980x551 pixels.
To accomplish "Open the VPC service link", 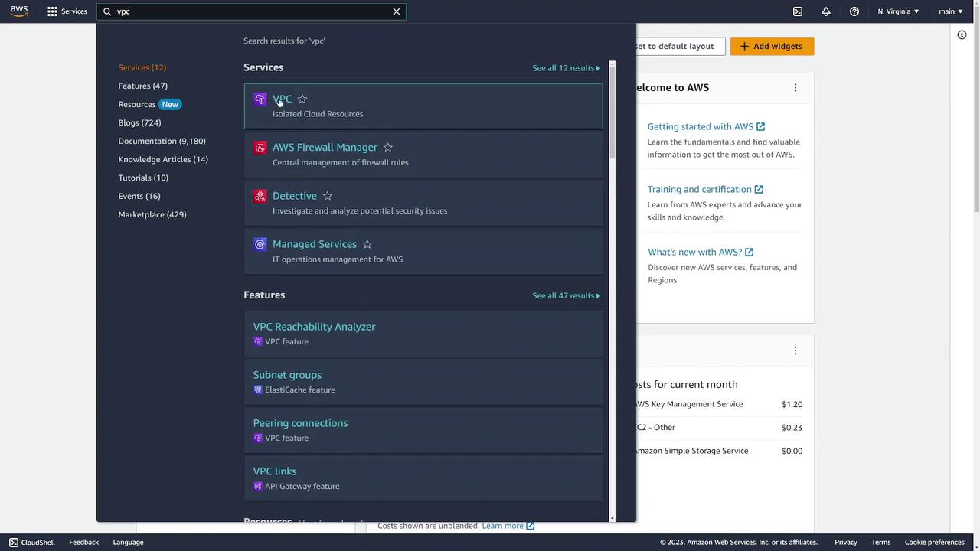I will pyautogui.click(x=282, y=99).
